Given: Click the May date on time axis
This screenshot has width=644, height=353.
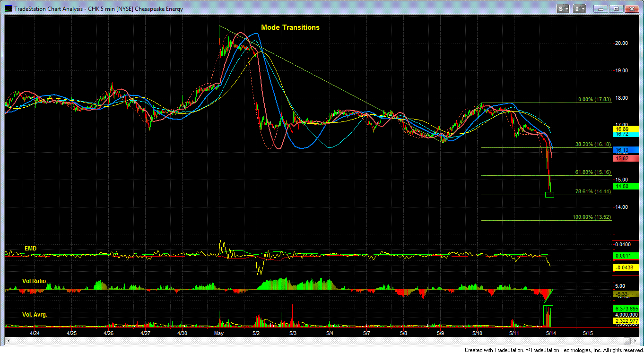Looking at the screenshot, I should point(218,333).
